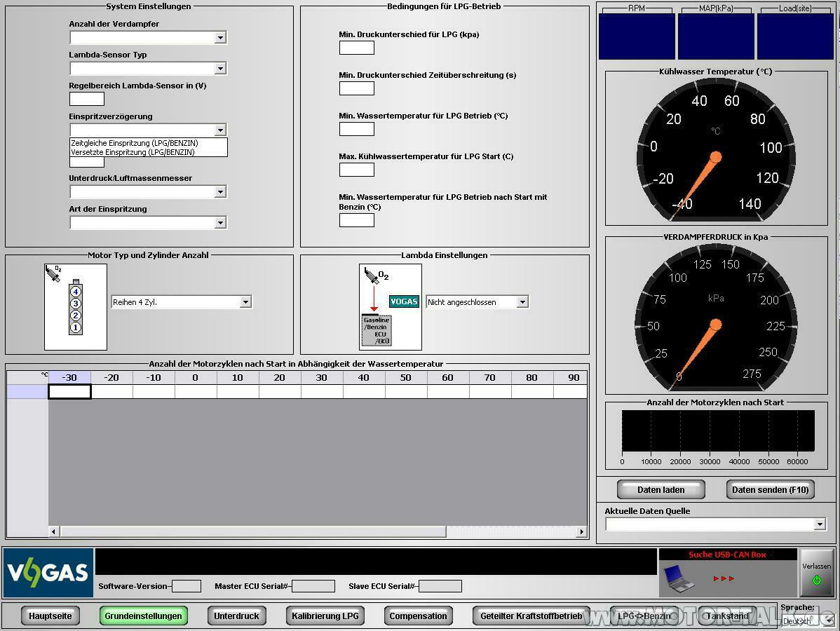Click the teal VOGAS label in Lambda Einstellungen
840x631 pixels.
pyautogui.click(x=404, y=301)
